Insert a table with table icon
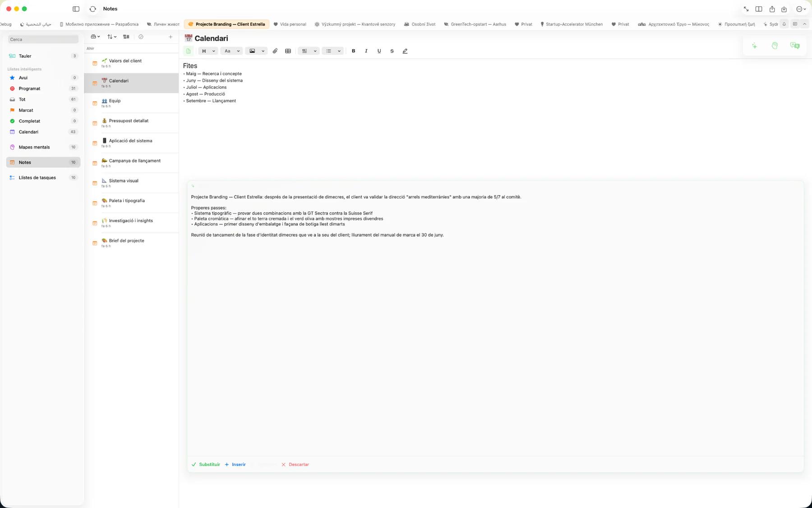This screenshot has width=812, height=508. 288,51
